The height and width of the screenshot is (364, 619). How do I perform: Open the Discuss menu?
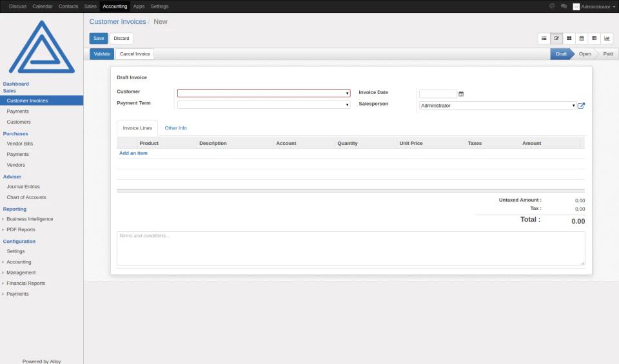click(x=18, y=6)
